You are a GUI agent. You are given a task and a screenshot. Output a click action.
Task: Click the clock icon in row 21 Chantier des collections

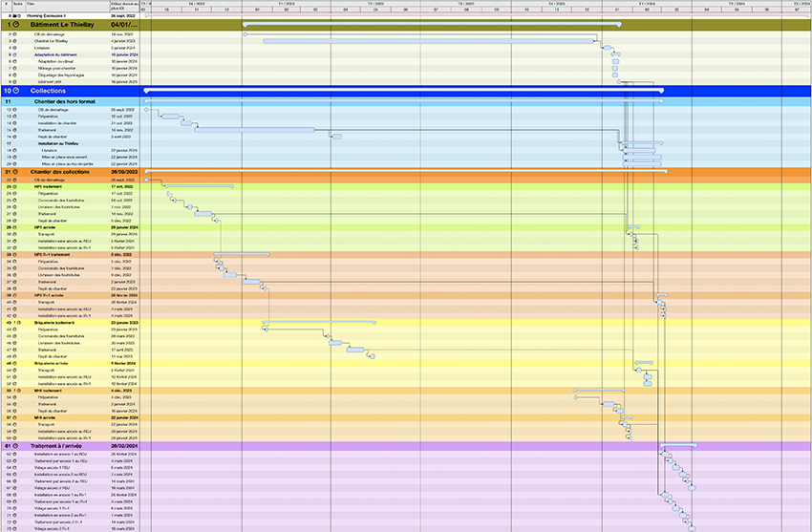[15, 172]
